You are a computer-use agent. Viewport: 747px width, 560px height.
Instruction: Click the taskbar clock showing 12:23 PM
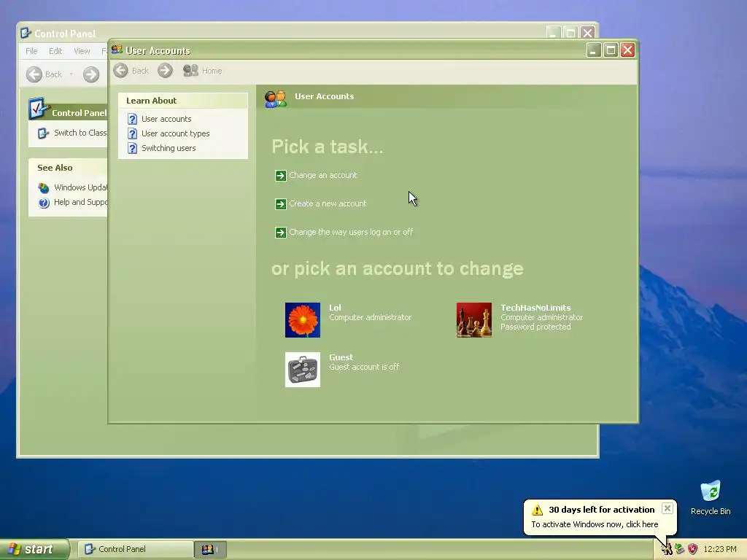point(720,549)
